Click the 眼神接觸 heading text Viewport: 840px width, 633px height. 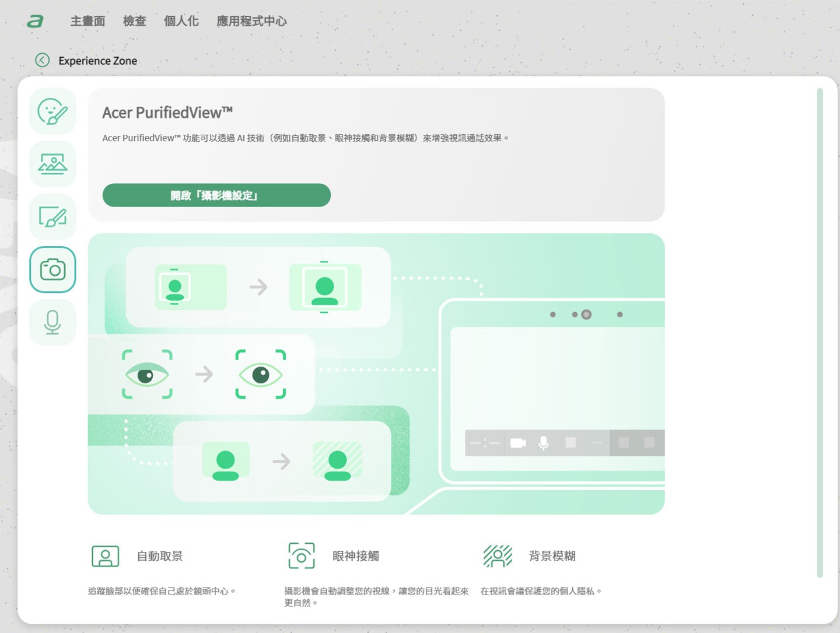(x=356, y=556)
